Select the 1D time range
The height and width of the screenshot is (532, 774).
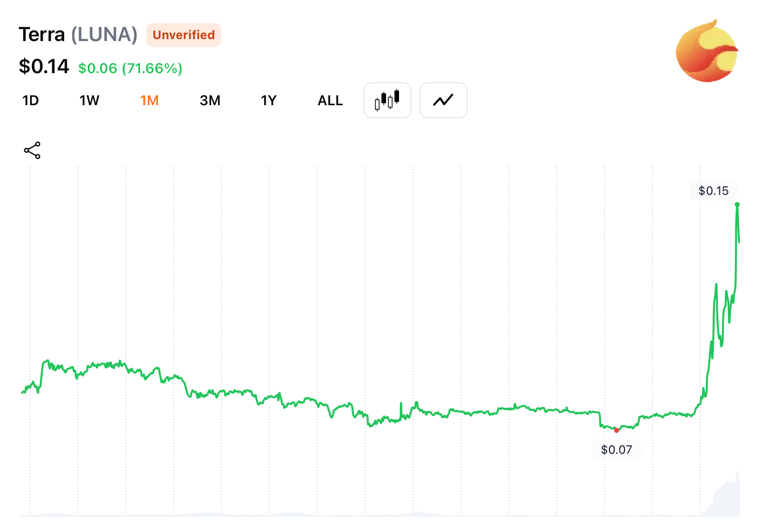(31, 101)
